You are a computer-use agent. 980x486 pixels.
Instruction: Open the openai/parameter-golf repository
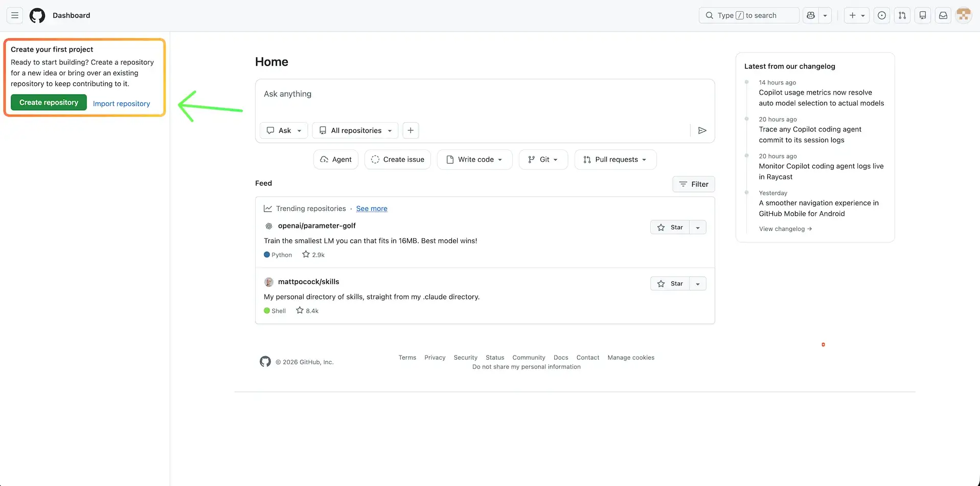coord(317,226)
